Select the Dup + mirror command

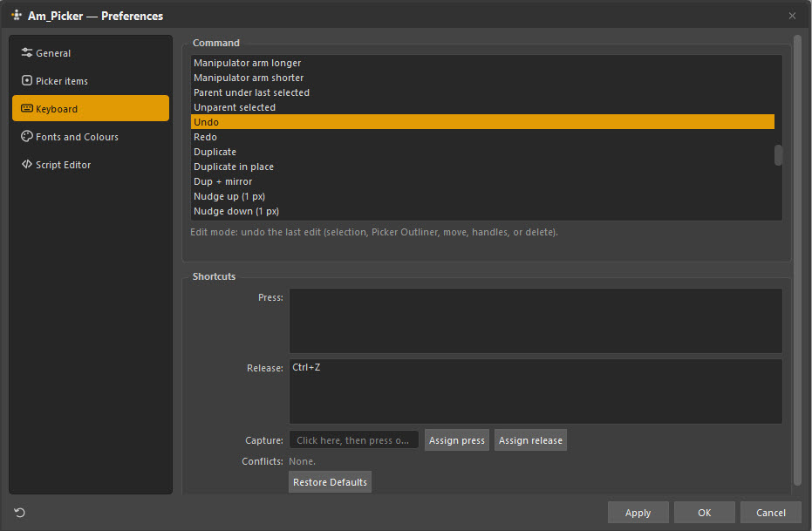click(482, 181)
